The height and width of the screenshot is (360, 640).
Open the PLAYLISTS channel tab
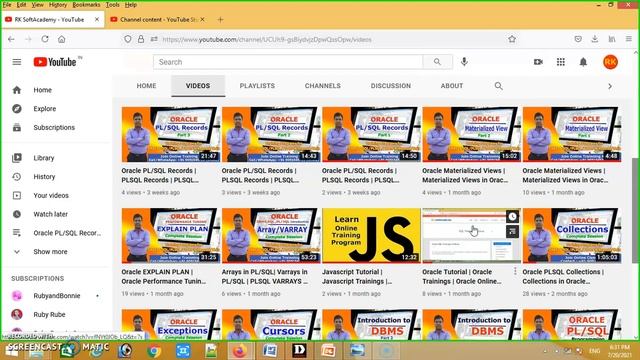click(x=257, y=86)
